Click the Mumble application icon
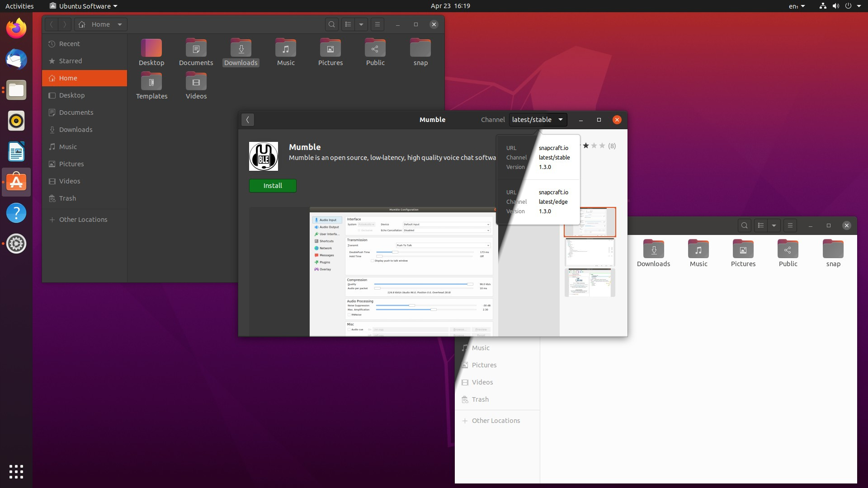 point(264,156)
